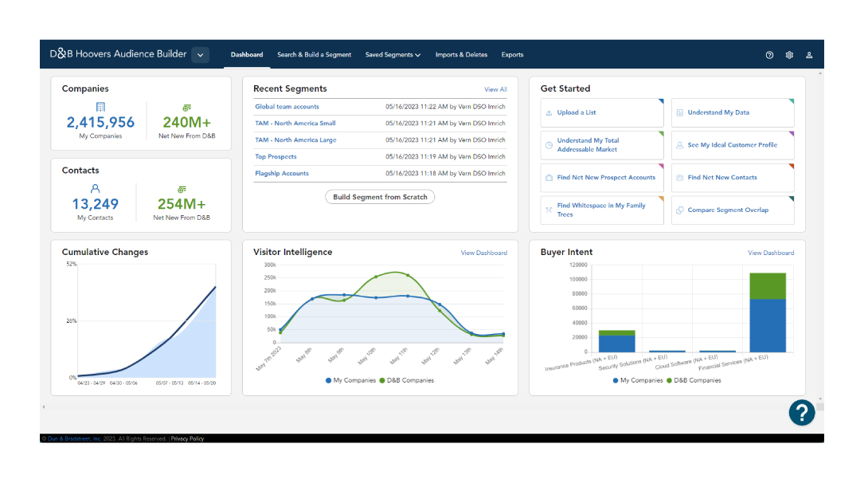This screenshot has width=868, height=483.
Task: Click the Companies Net New D&B icon
Action: (x=187, y=108)
